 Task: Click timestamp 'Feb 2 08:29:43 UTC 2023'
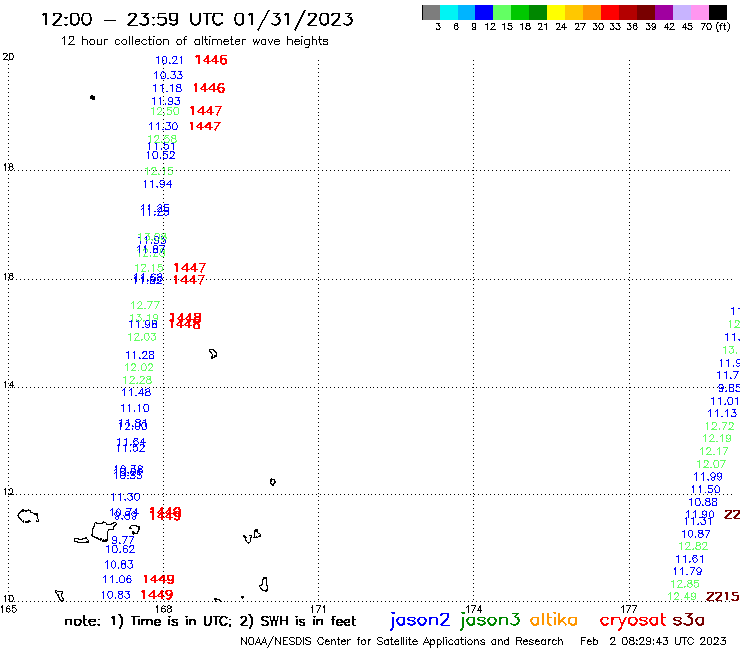point(653,642)
